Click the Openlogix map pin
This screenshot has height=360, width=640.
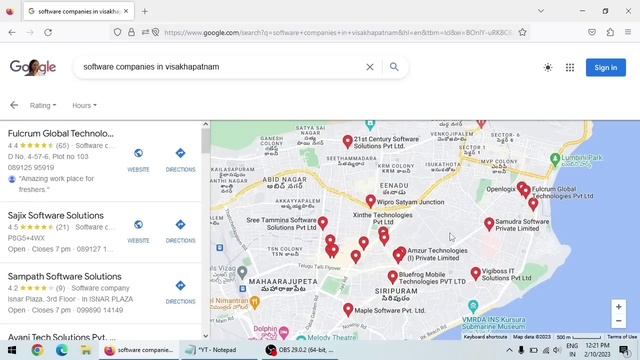coord(521,188)
